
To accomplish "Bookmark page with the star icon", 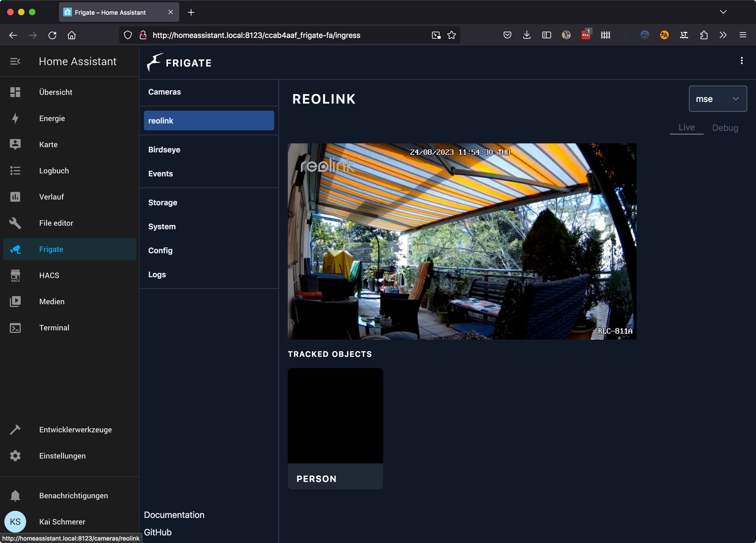I will 451,35.
